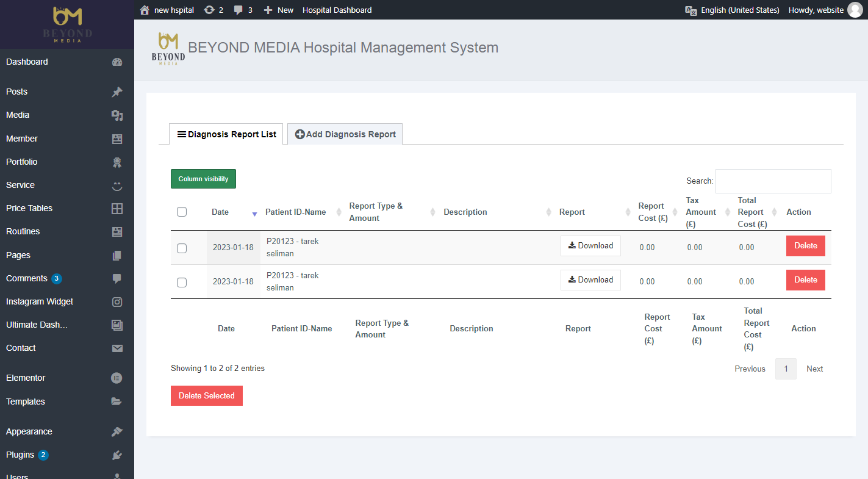Image resolution: width=868 pixels, height=479 pixels.
Task: Click the Posts pushpin icon
Action: pyautogui.click(x=117, y=92)
